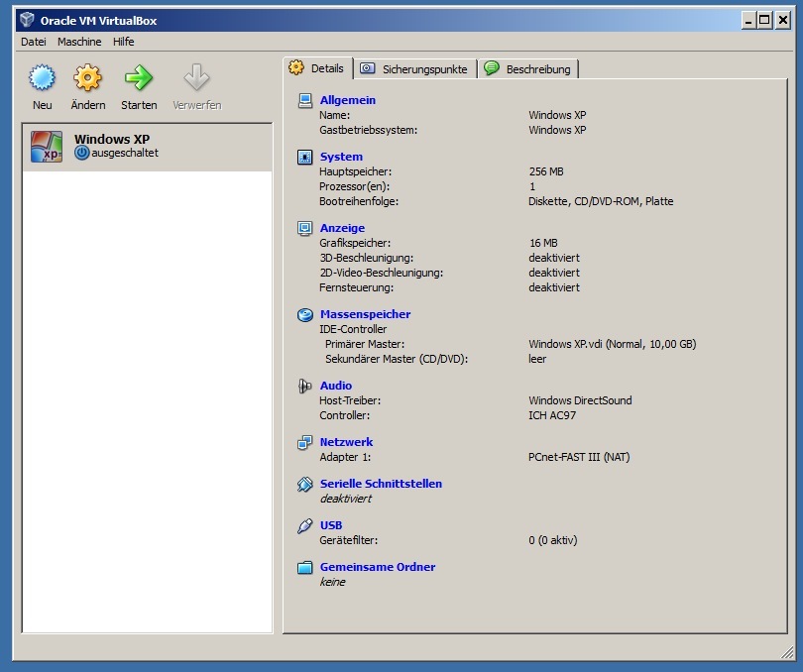The image size is (803, 672).
Task: Click the Bootreihenfolge value Diskette, CD/DVD-ROM, Platte
Action: click(x=601, y=201)
